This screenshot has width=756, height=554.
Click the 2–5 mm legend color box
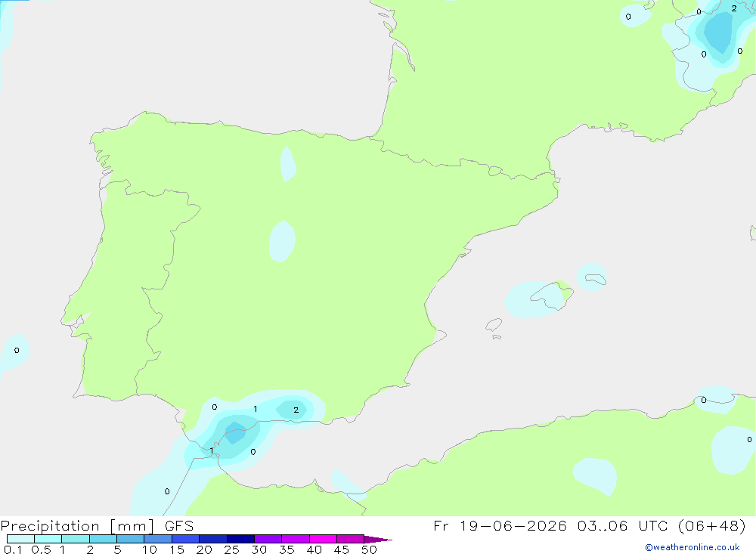click(103, 539)
